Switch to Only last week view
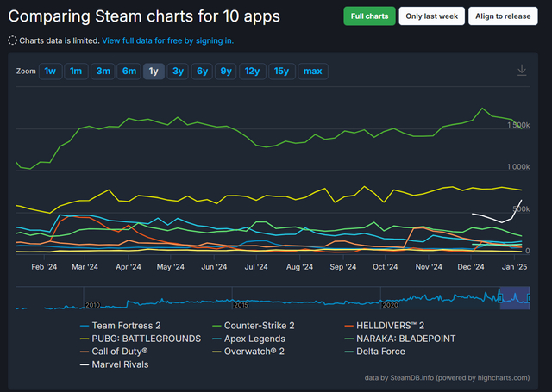Screen dimensions: 552x392 pos(431,16)
